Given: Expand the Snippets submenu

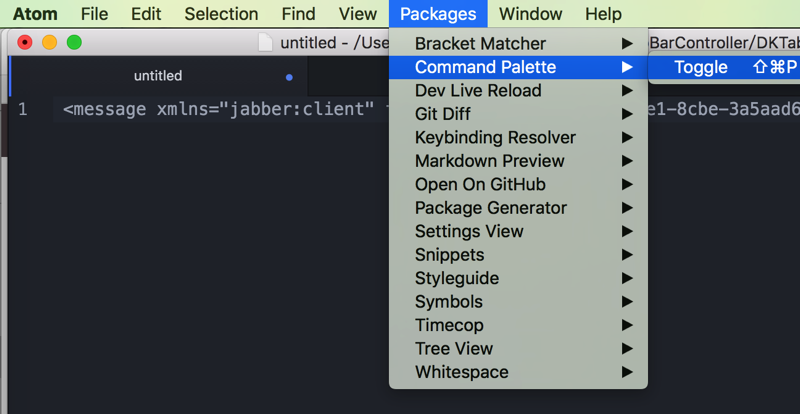Looking at the screenshot, I should tap(518, 255).
